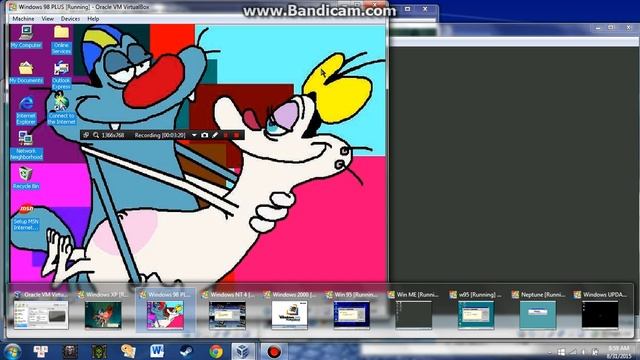Activate the Bandicam pencil draw tool

[215, 135]
